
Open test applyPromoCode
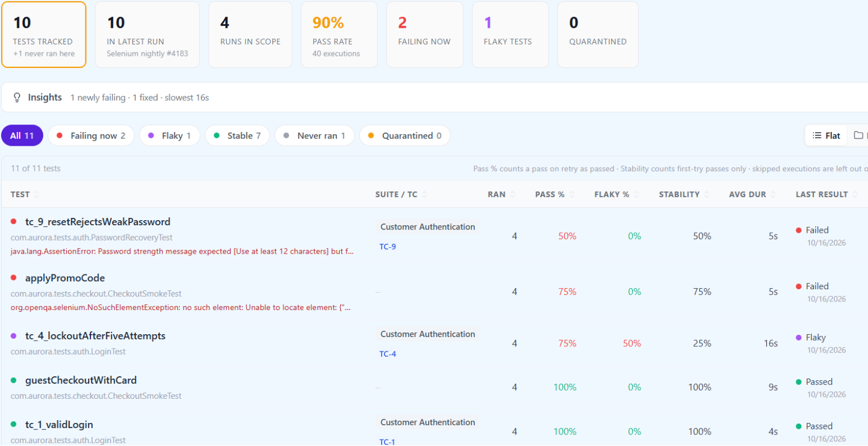(65, 278)
